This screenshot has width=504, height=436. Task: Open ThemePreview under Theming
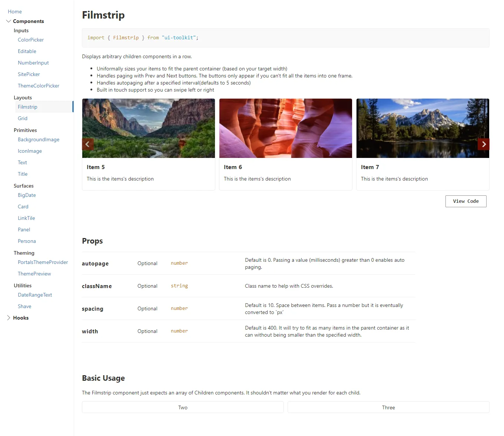(x=34, y=274)
